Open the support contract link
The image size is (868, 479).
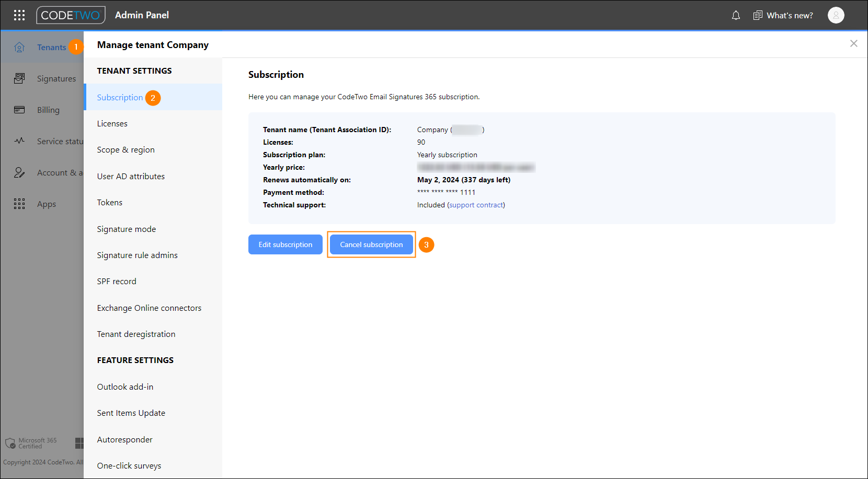476,205
